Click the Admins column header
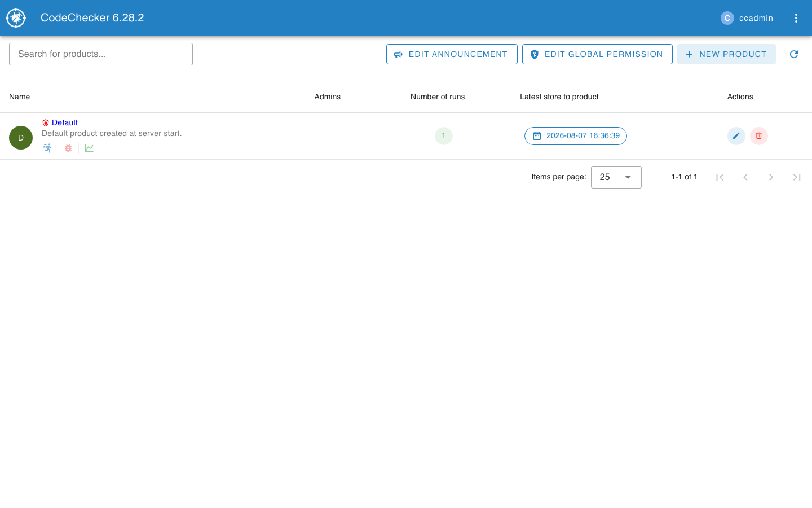Screen dimensions: 812x508 (x=328, y=97)
